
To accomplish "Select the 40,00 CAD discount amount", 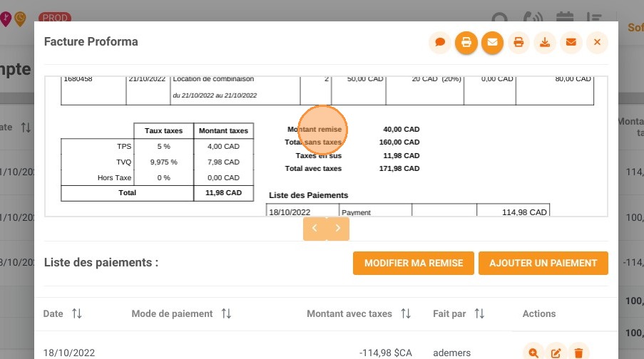I will pos(402,129).
